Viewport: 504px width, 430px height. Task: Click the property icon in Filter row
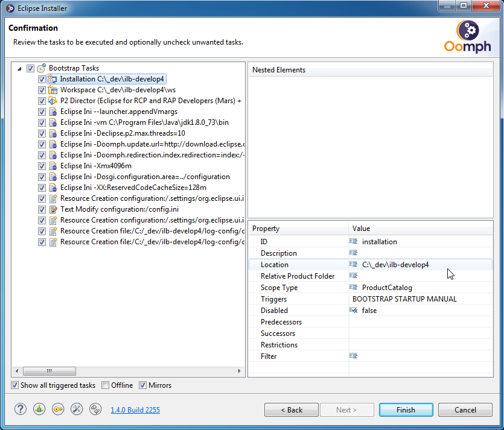pyautogui.click(x=354, y=356)
